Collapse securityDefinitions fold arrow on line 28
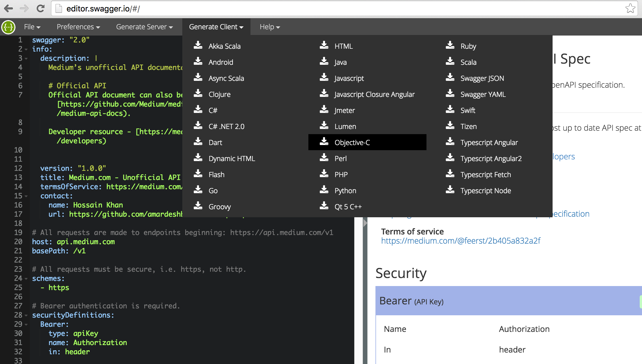642x364 pixels. 26,316
